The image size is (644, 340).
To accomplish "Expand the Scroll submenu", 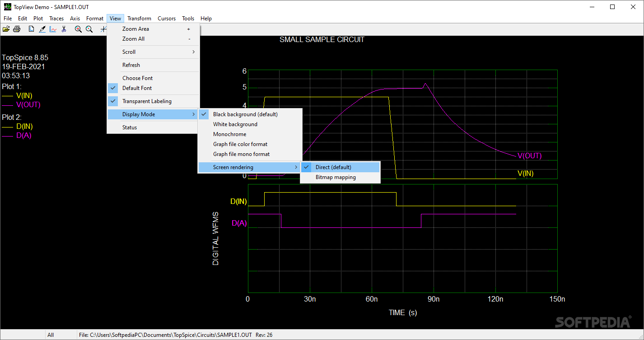I will click(x=153, y=52).
